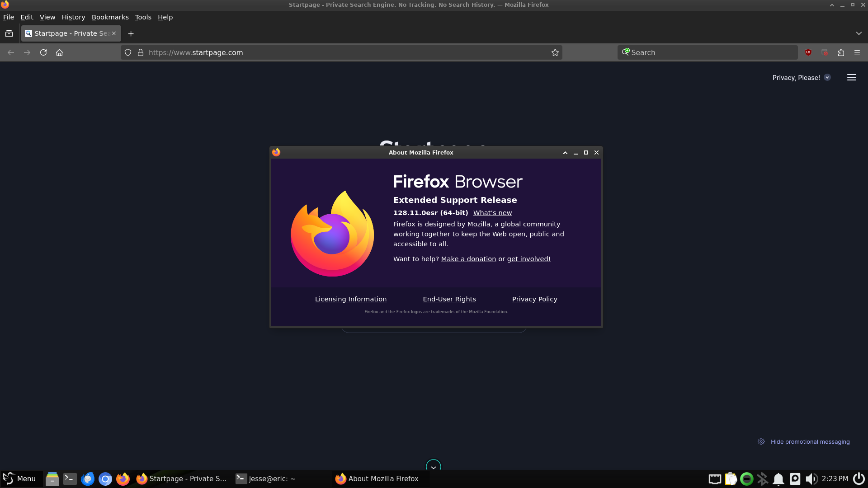Image resolution: width=868 pixels, height=488 pixels.
Task: Go to the Firefox home page
Action: click(x=59, y=52)
